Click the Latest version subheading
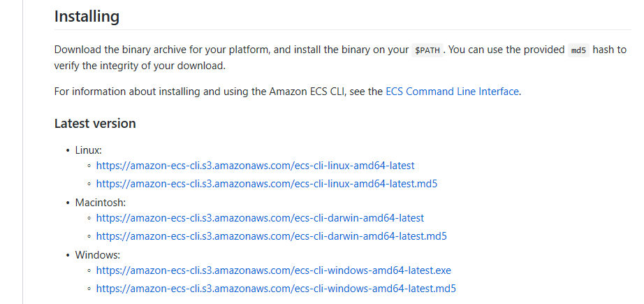The image size is (644, 304). tap(95, 124)
